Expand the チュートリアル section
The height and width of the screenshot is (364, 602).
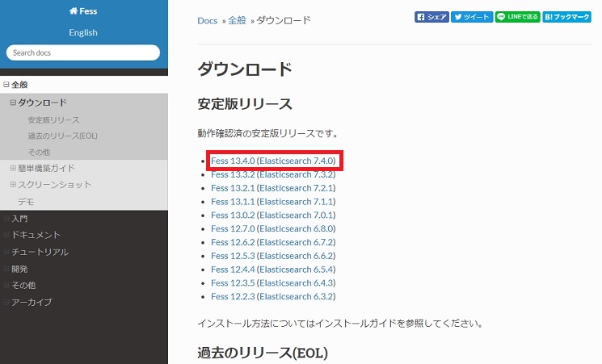6,252
